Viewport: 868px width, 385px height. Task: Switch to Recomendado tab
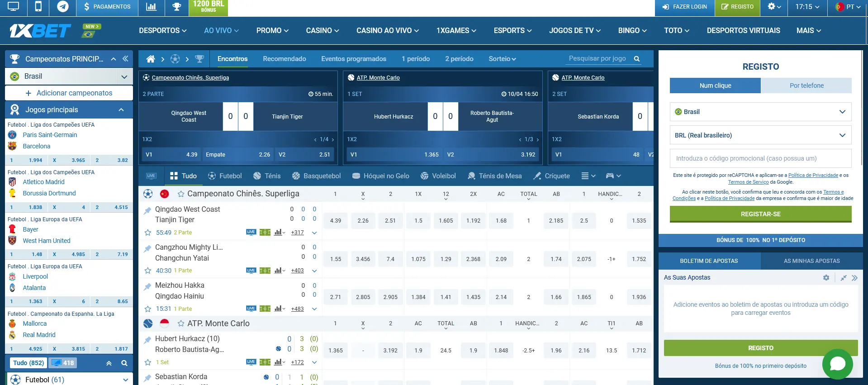(285, 59)
